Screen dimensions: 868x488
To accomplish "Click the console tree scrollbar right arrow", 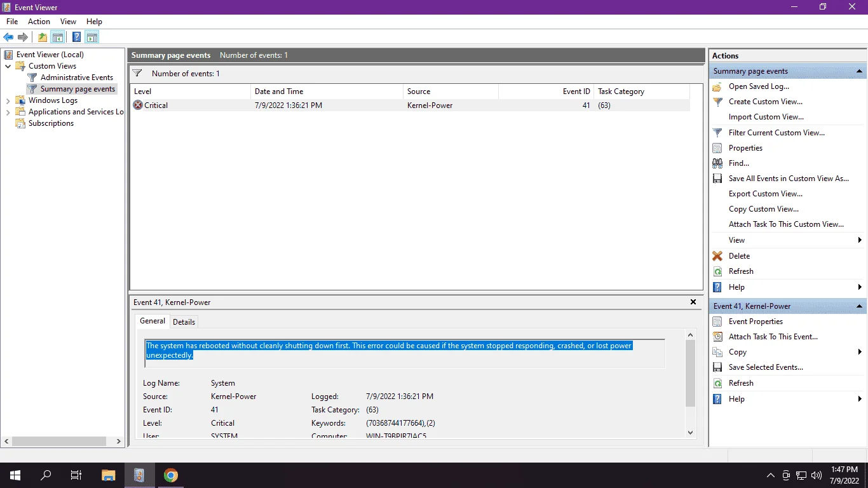I will click(118, 441).
